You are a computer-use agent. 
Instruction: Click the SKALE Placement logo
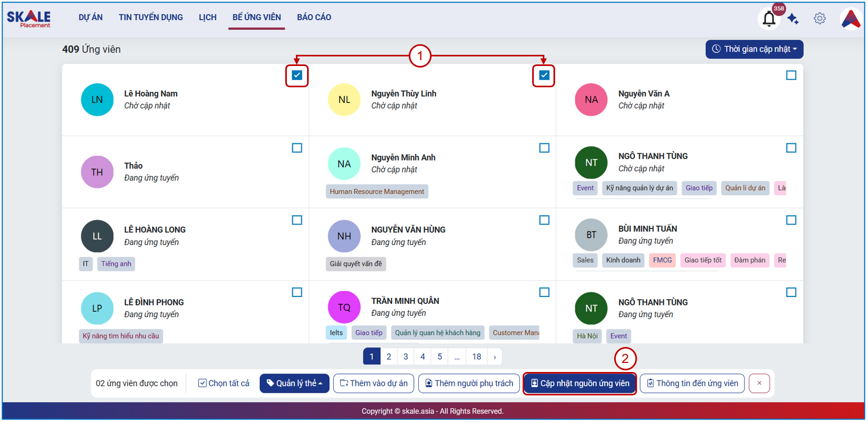(x=29, y=19)
